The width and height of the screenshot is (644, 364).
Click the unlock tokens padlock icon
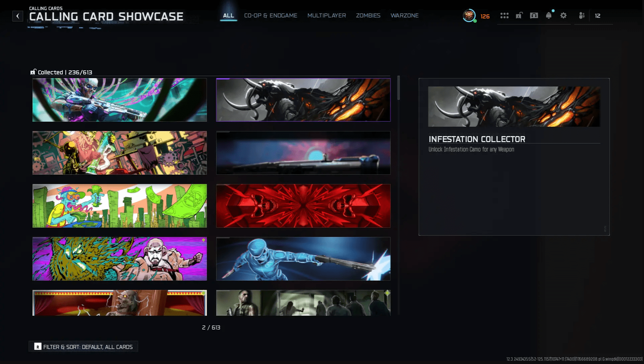click(519, 15)
